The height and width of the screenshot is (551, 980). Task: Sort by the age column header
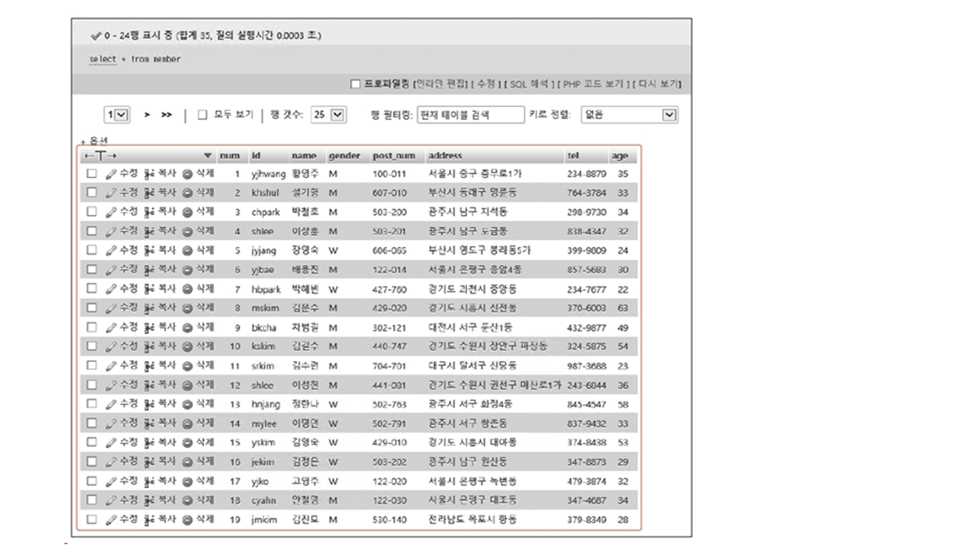pyautogui.click(x=619, y=156)
